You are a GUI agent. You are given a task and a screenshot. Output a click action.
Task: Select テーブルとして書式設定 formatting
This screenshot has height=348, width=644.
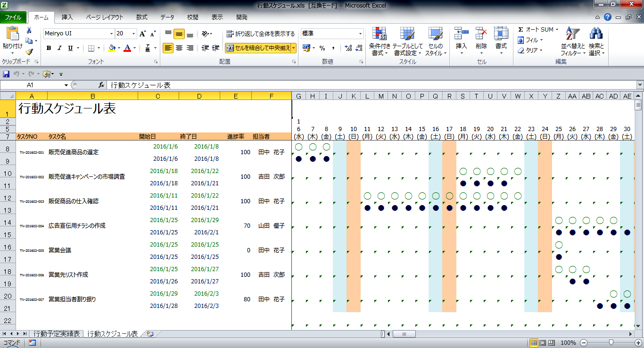406,41
